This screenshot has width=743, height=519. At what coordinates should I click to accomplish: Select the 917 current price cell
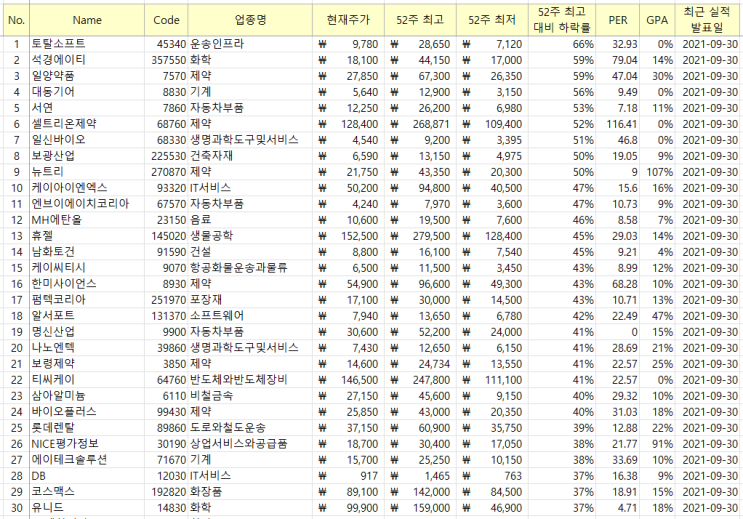click(348, 476)
